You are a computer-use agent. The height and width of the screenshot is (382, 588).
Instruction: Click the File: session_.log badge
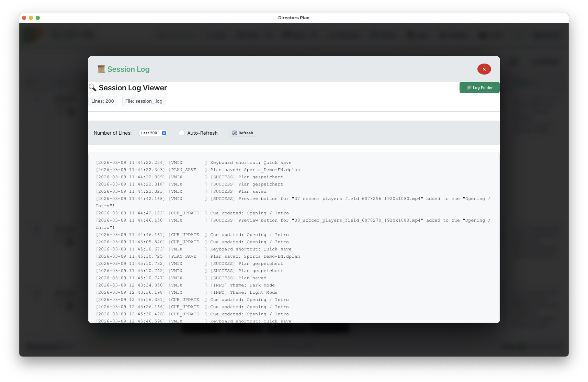tap(144, 101)
